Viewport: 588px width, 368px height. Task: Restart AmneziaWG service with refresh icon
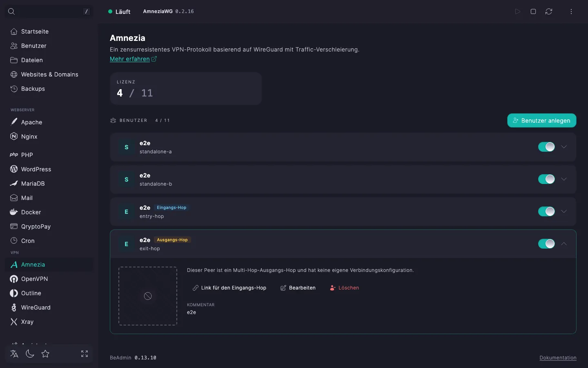pyautogui.click(x=549, y=11)
